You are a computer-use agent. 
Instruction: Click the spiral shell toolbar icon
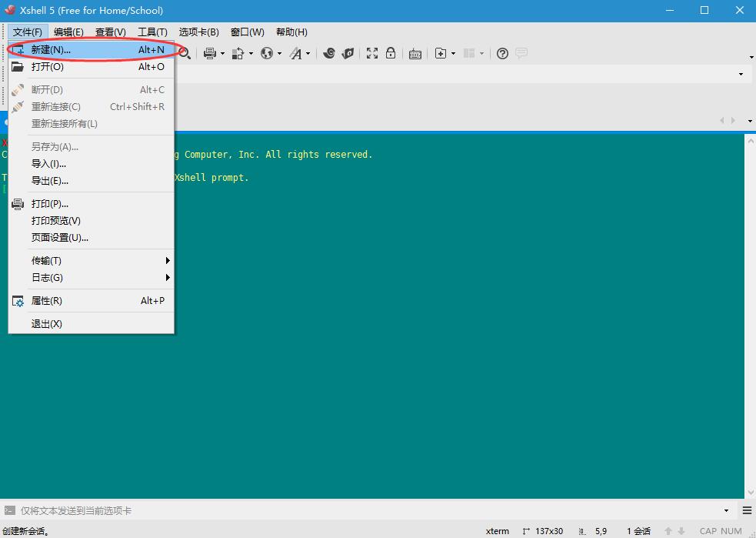[x=329, y=53]
